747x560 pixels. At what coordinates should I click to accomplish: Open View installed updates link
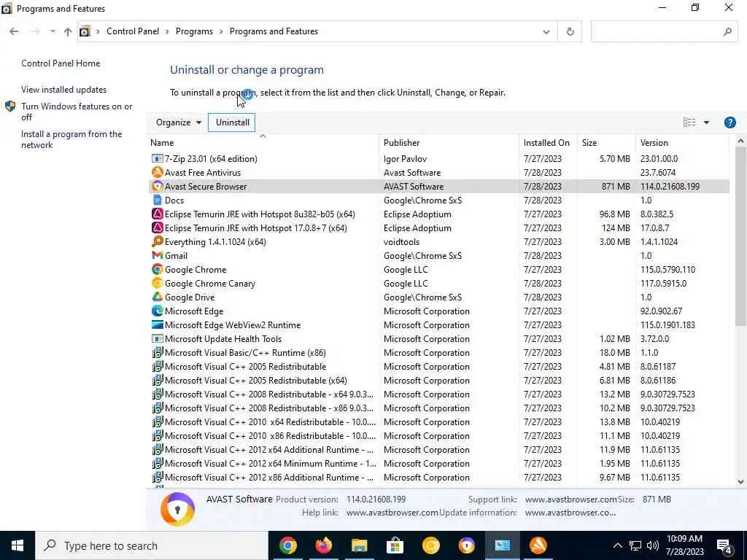tap(64, 90)
